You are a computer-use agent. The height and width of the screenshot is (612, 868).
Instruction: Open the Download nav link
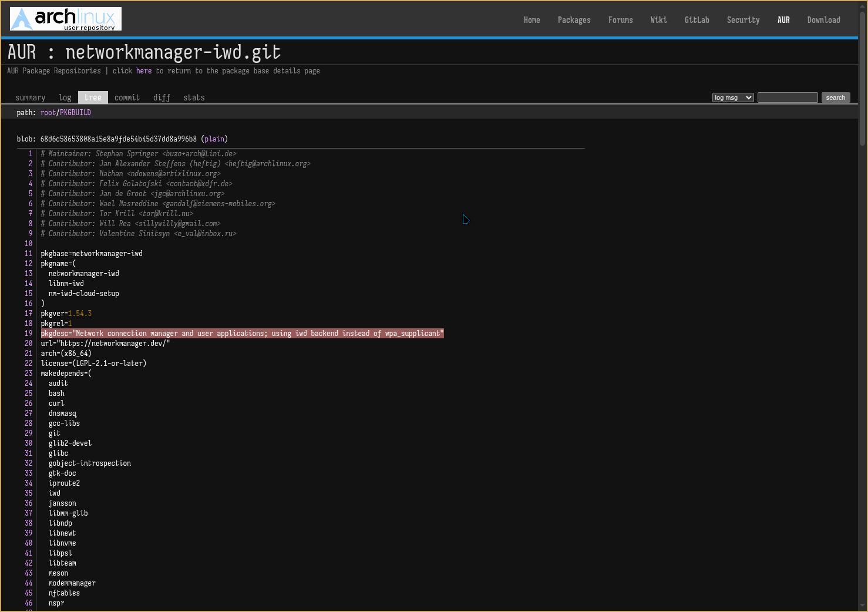823,20
